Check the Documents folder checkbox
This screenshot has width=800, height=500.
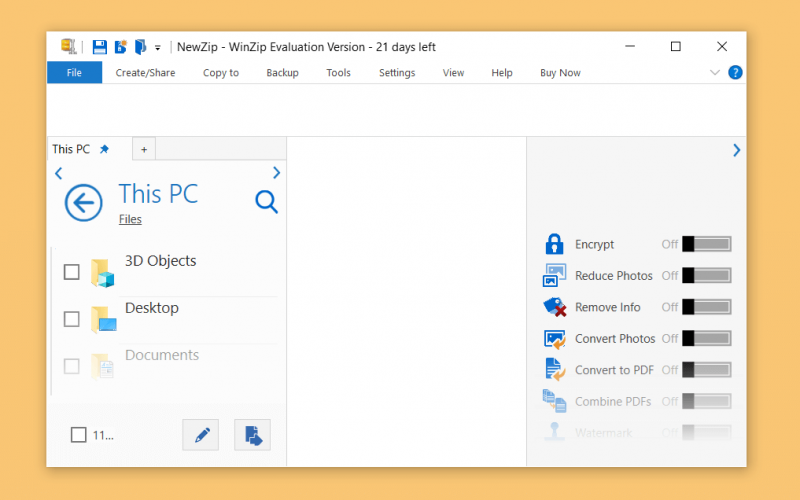[71, 366]
